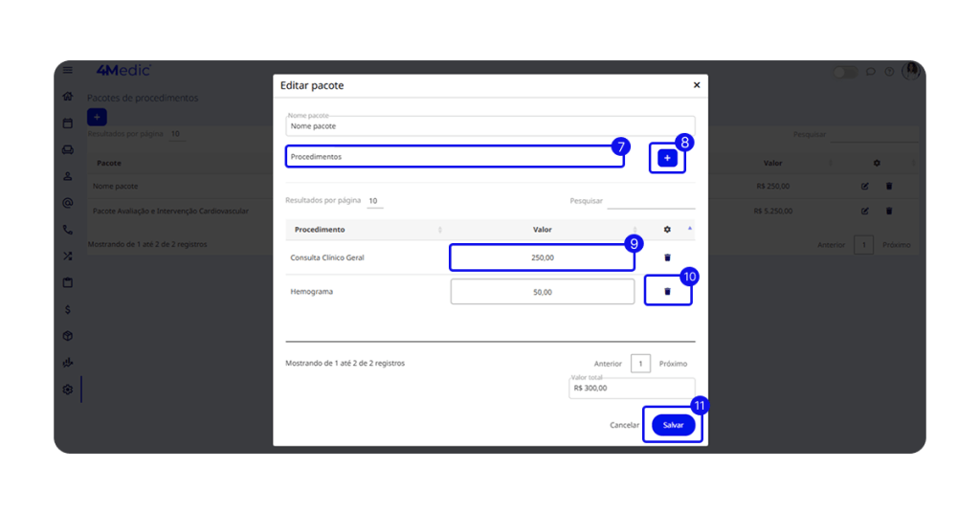Screen dimensions: 980x514
Task: Click the Anterior pagination link in modal
Action: tap(608, 364)
